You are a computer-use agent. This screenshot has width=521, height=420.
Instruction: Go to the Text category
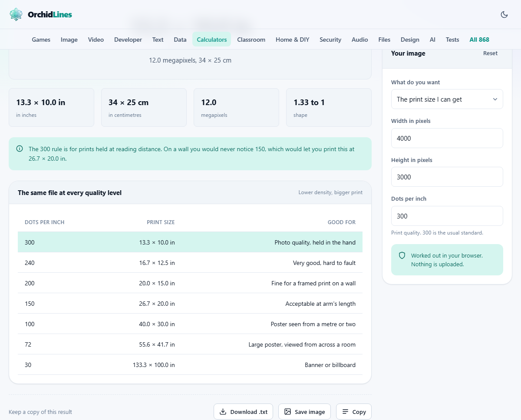[158, 40]
